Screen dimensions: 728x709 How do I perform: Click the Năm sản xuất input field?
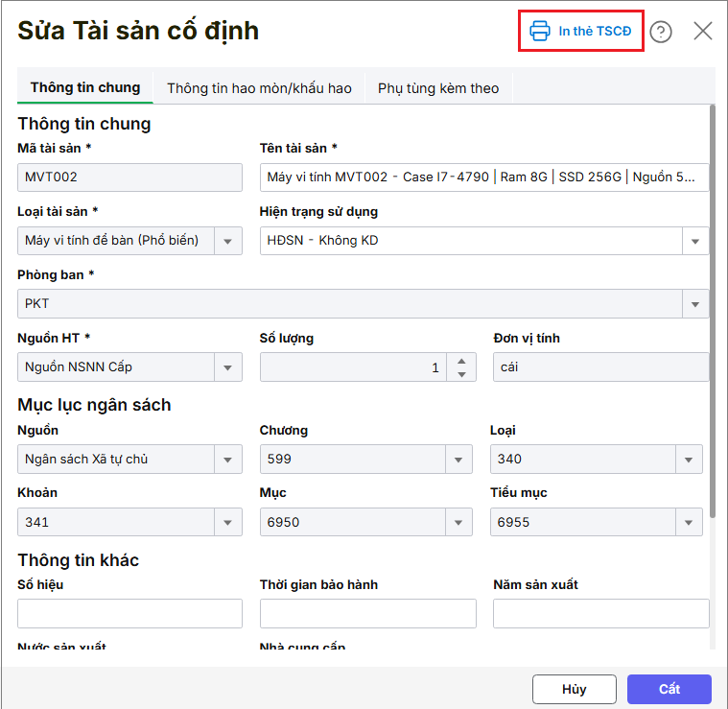[601, 613]
